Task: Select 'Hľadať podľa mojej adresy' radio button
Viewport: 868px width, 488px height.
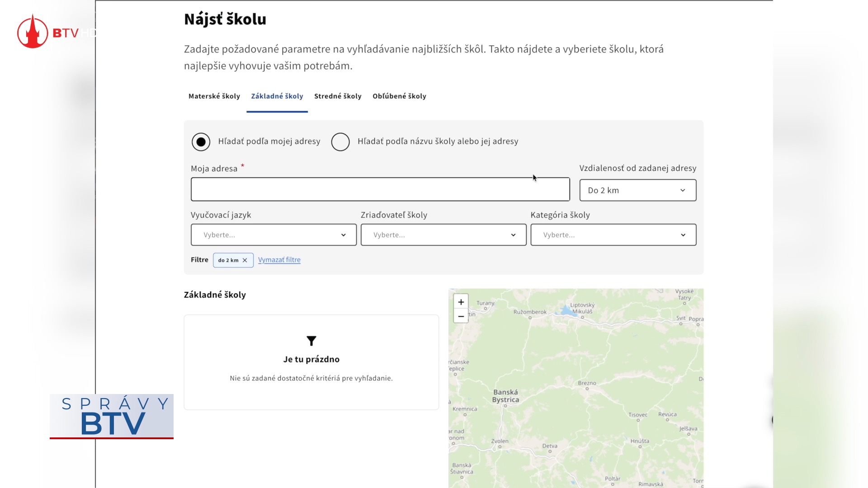Action: point(201,142)
